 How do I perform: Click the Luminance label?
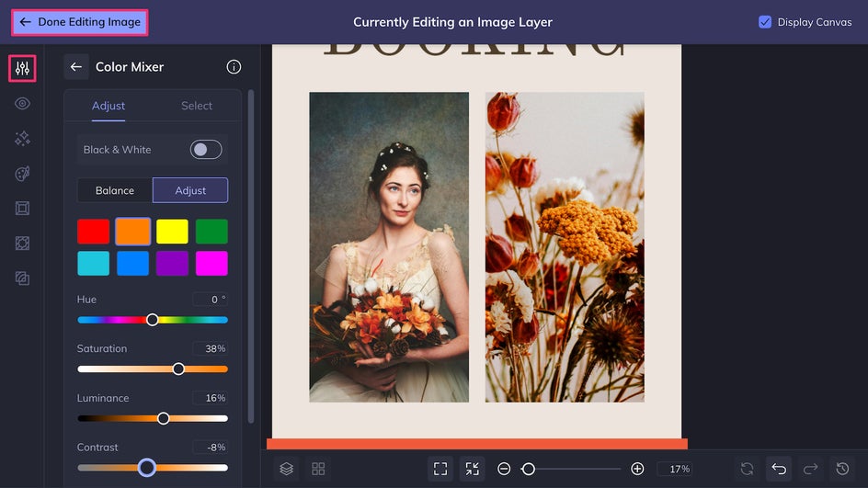coord(103,398)
